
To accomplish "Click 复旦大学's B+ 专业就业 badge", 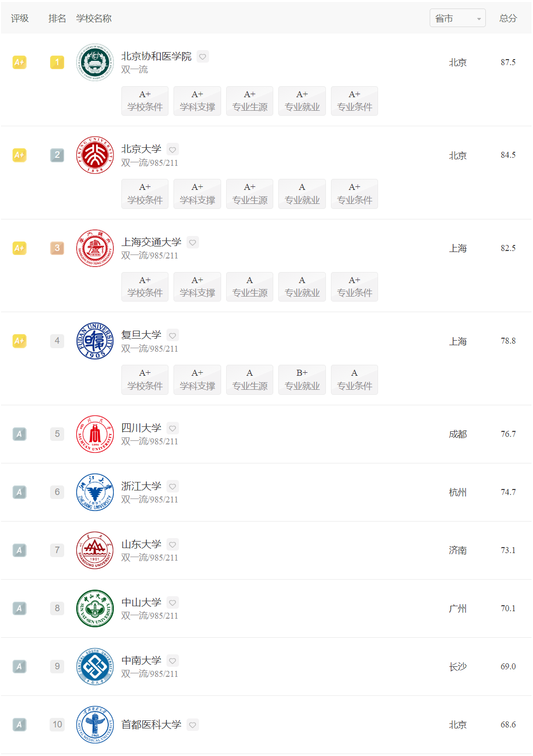I will pos(302,380).
